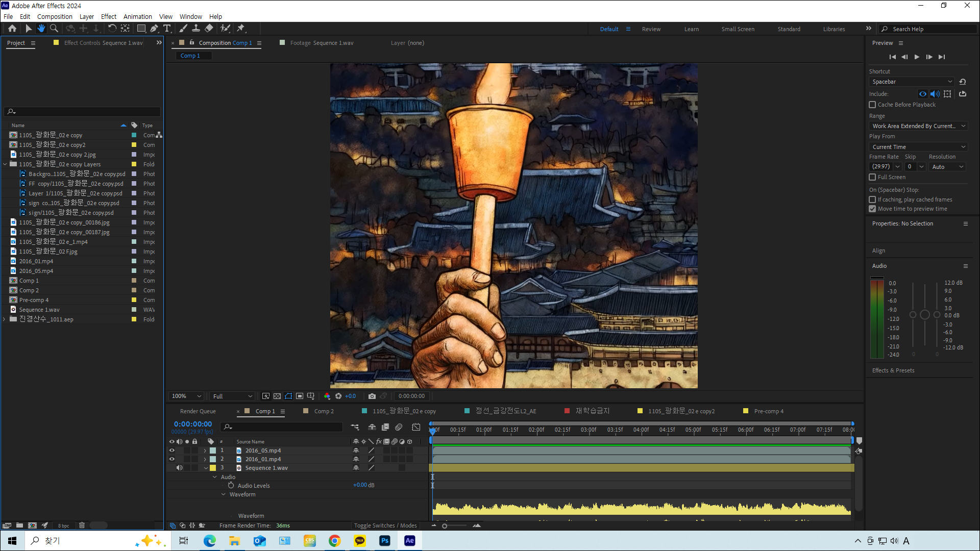Delete selected project item with trash icon
Viewport: 980px width, 551px height.
coord(82,525)
